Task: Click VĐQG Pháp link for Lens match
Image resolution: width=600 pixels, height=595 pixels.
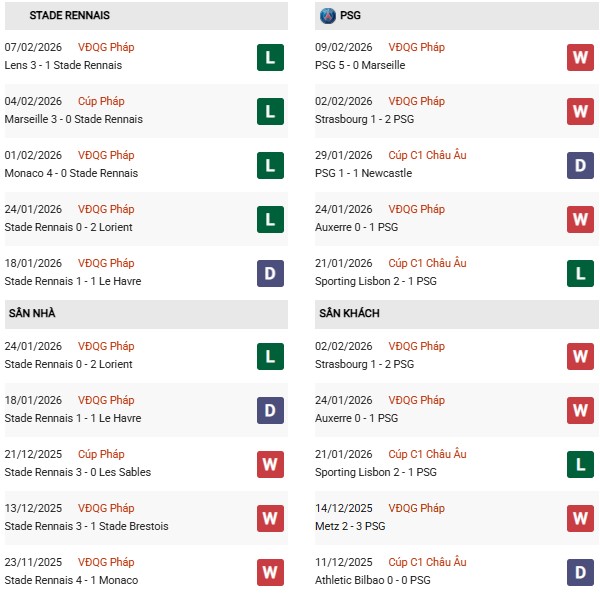Action: [106, 47]
